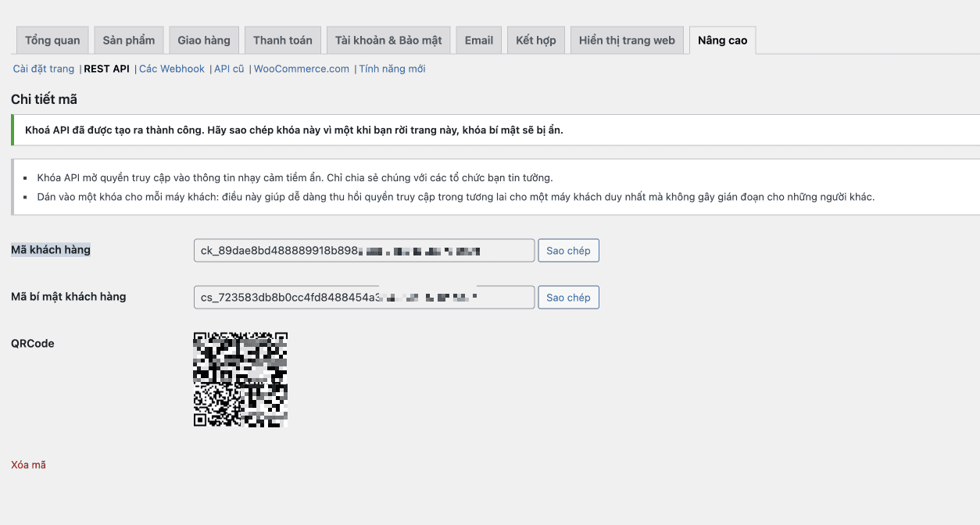Copy the consumer secret with Sao chép

click(568, 298)
